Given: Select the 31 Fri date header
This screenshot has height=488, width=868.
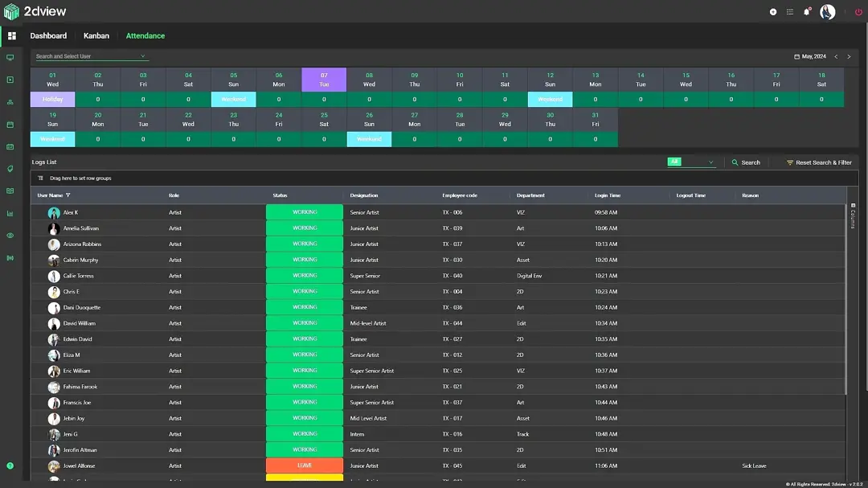Looking at the screenshot, I should click(595, 120).
